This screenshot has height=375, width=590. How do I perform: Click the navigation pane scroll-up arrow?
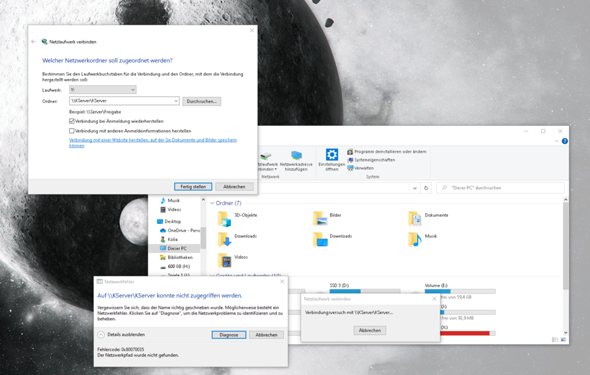pos(203,200)
